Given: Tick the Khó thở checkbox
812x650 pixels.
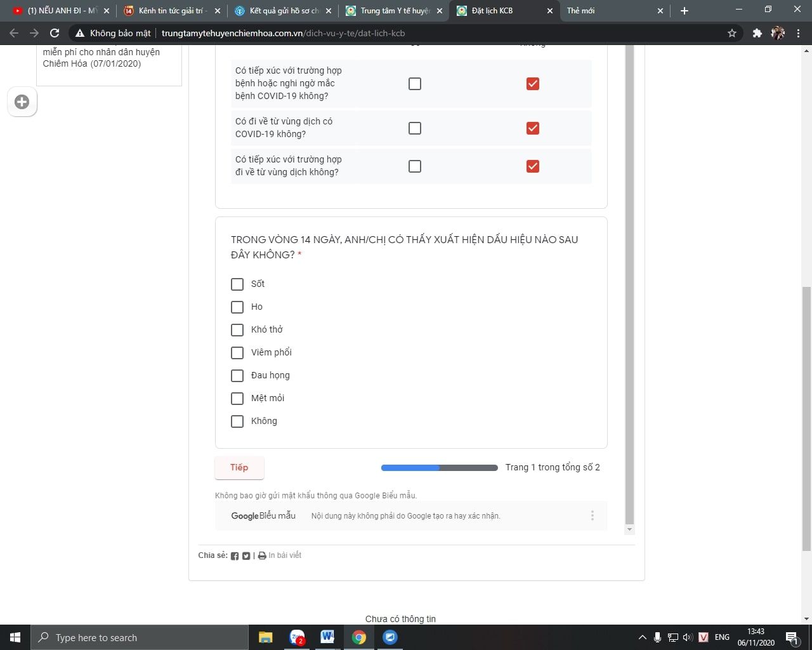Looking at the screenshot, I should 237,330.
